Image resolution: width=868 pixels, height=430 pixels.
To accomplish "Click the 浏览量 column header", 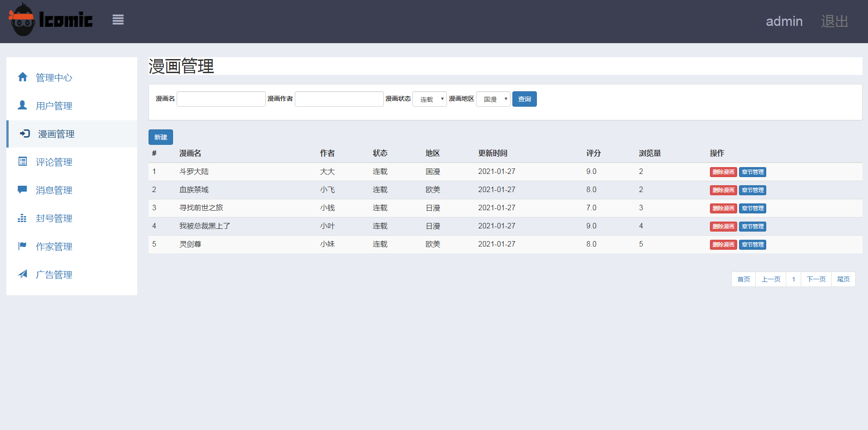I will point(650,153).
